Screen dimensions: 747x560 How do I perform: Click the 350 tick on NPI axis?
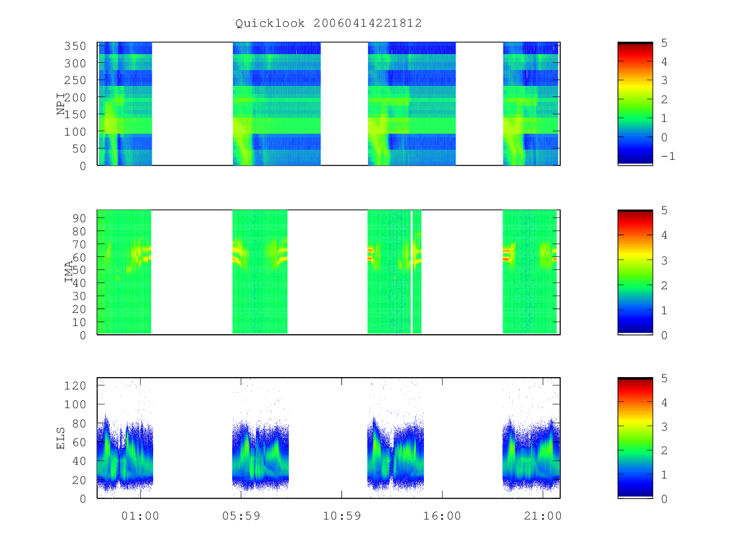pyautogui.click(x=77, y=46)
